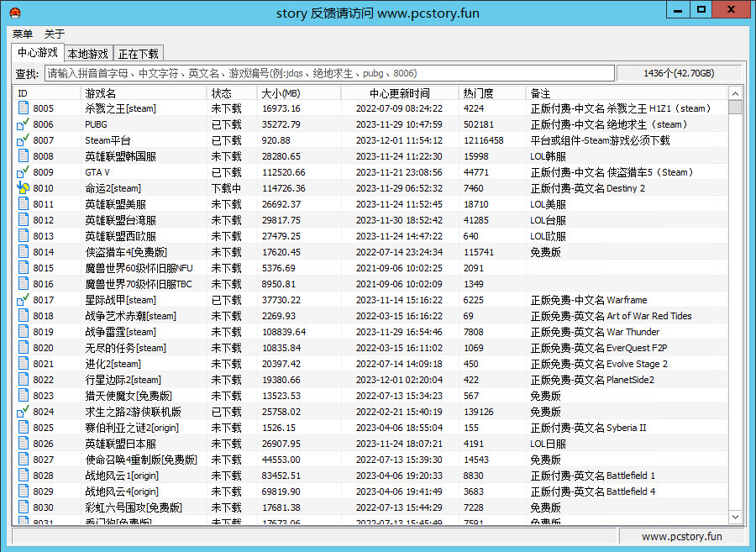The image size is (756, 552).
Task: Click the file icon for 战争雷霆[steam]
Action: tap(24, 331)
